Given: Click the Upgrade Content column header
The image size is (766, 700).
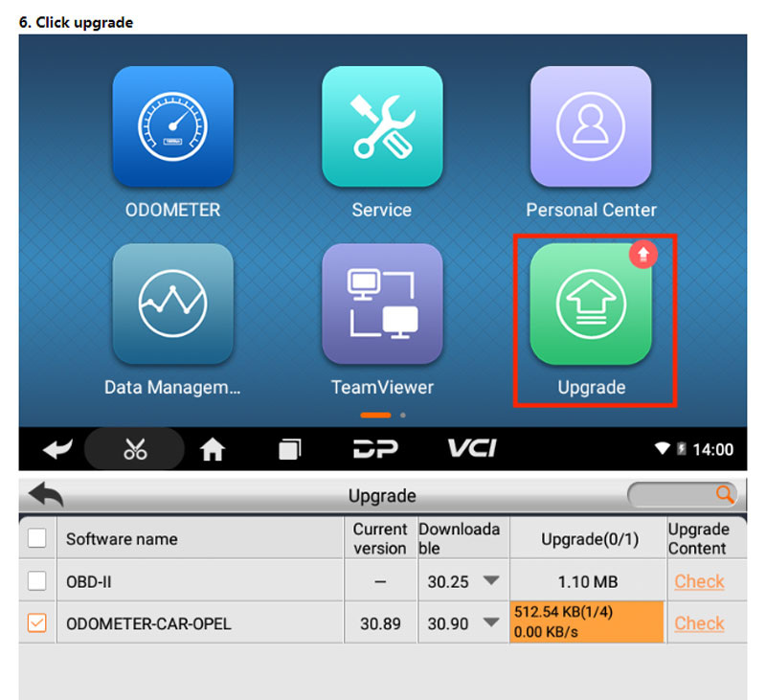Looking at the screenshot, I should (x=707, y=538).
